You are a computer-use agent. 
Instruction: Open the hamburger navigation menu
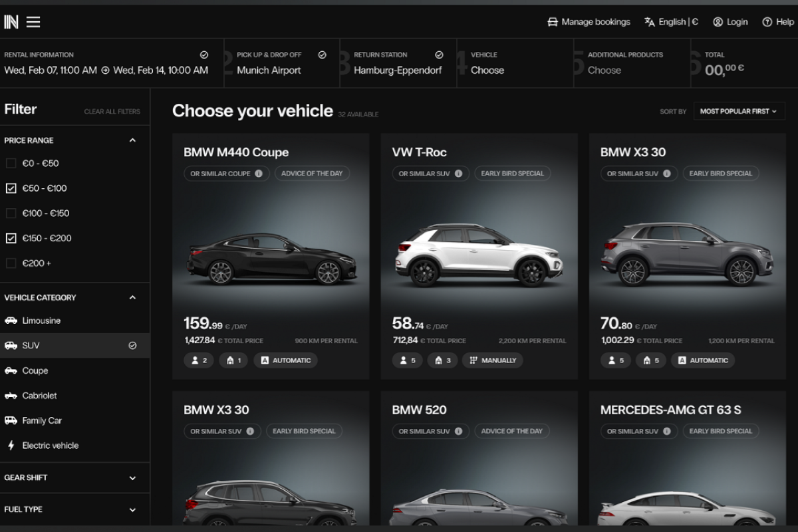click(x=33, y=21)
